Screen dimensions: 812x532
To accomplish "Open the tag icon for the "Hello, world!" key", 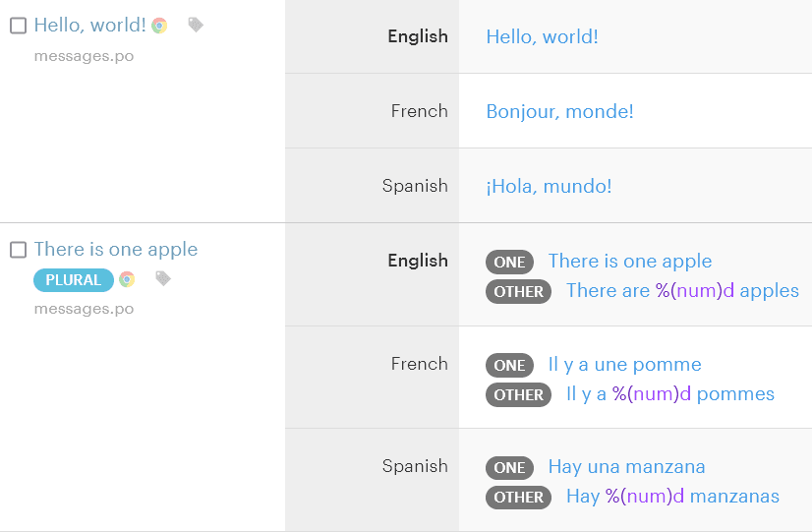I will [196, 25].
